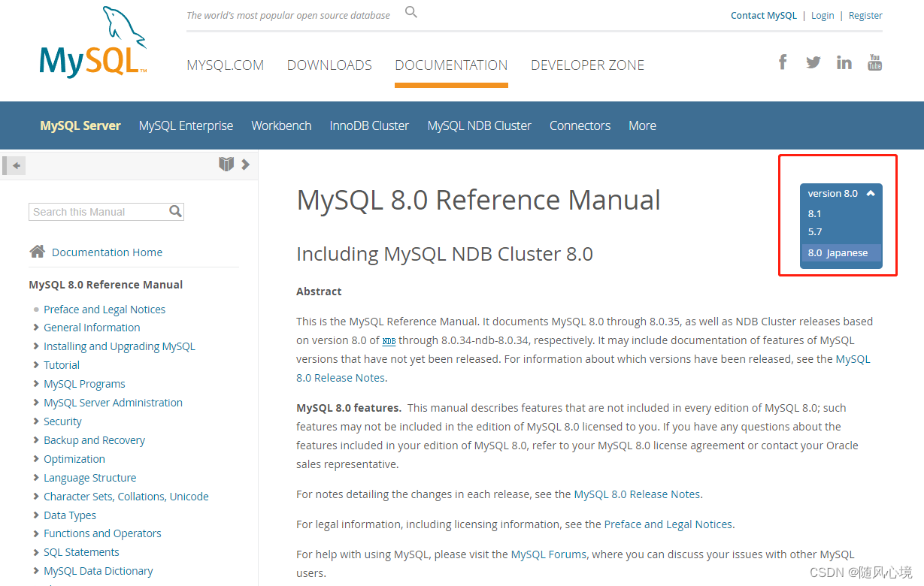Click the manual search magnifier icon
Image resolution: width=924 pixels, height=586 pixels.
click(x=175, y=212)
